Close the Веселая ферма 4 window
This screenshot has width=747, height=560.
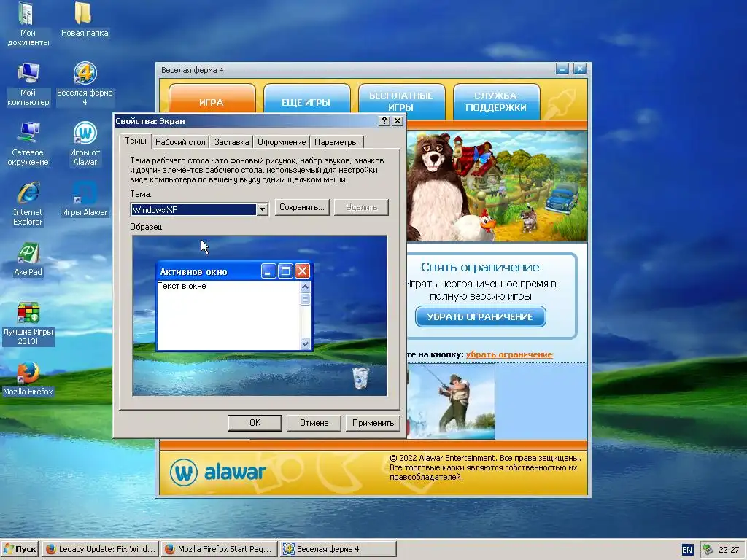tap(579, 69)
